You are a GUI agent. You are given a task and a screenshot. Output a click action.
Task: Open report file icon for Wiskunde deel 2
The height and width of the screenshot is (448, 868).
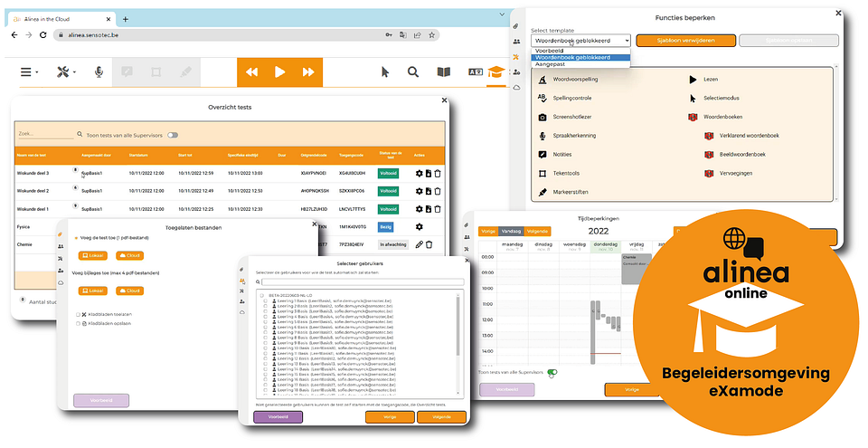[x=429, y=191]
